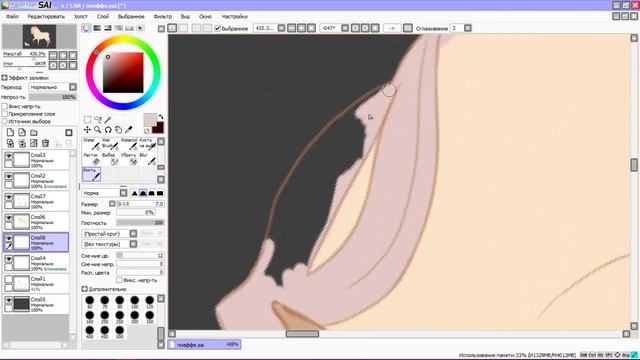
Task: Hide the Слой3 layer
Action: coord(8,156)
